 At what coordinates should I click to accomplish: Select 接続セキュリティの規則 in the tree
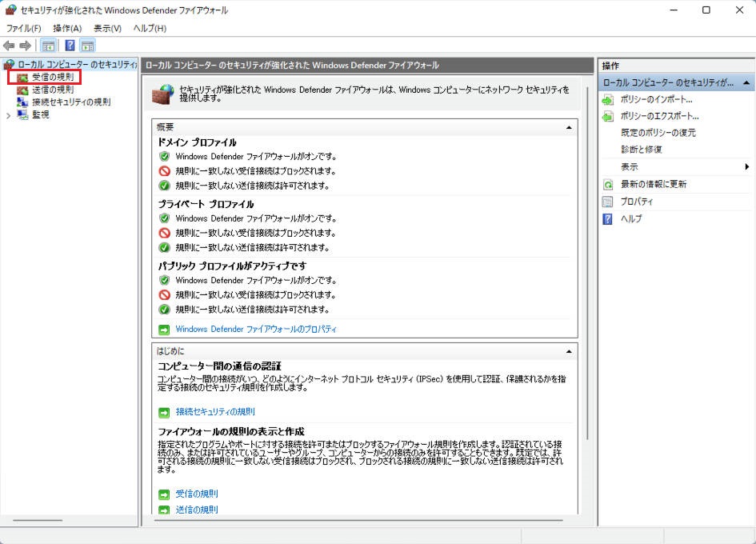71,102
